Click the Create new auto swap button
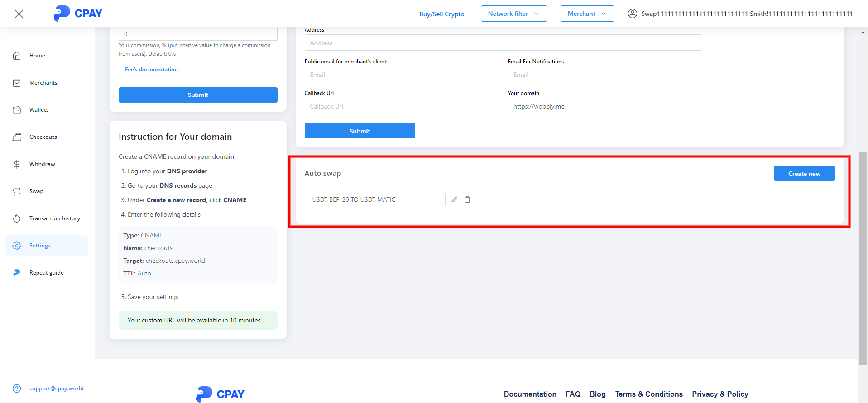 [804, 174]
